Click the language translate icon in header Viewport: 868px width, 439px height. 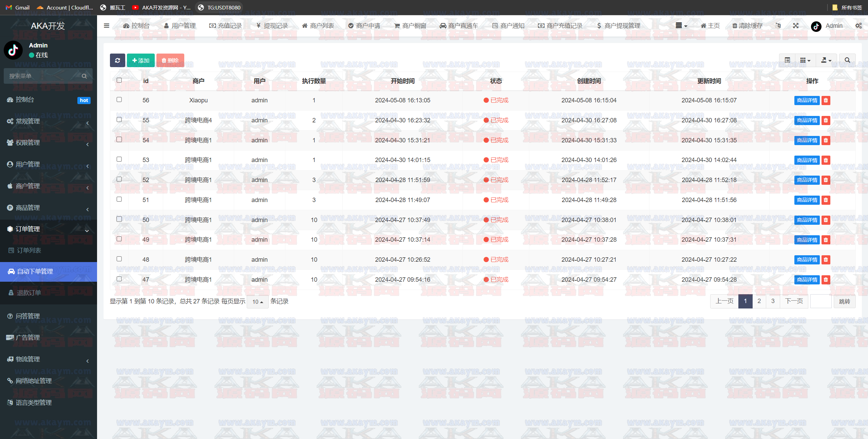778,26
